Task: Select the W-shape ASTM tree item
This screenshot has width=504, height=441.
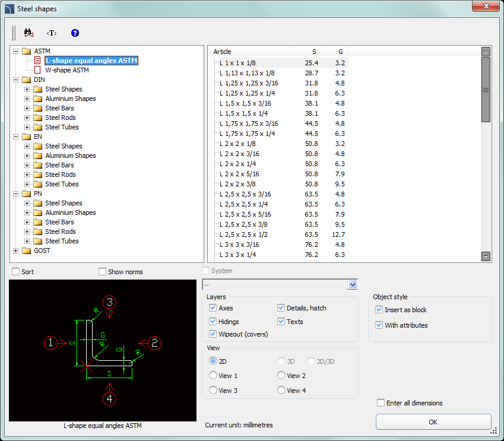Action: point(67,70)
